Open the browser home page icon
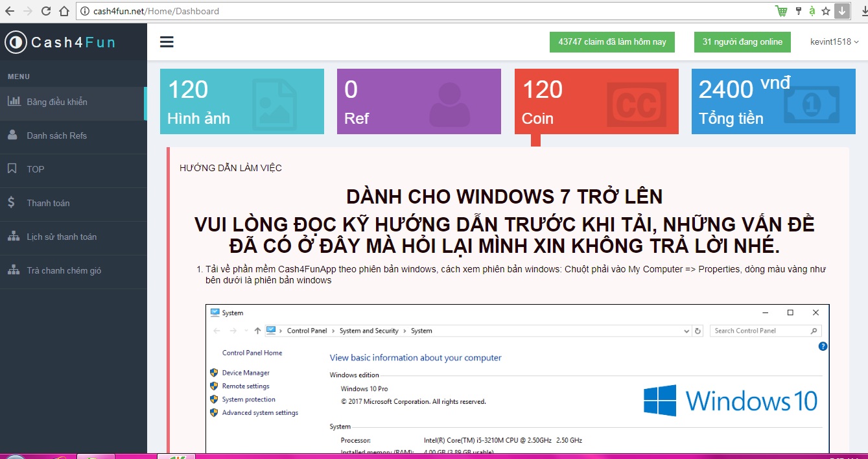The width and height of the screenshot is (868, 459). tap(64, 11)
